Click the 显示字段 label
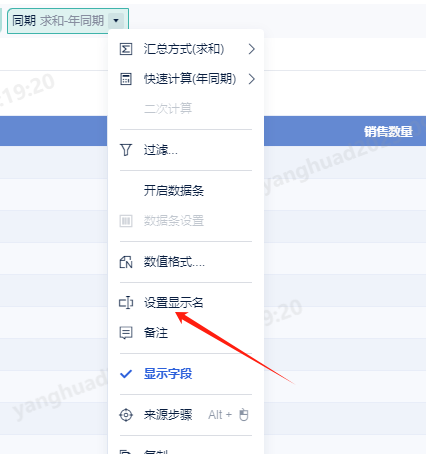 (168, 374)
